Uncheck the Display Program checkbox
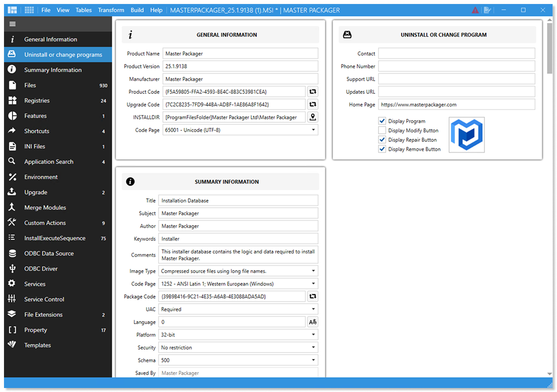The height and width of the screenshot is (392, 557). pyautogui.click(x=382, y=121)
